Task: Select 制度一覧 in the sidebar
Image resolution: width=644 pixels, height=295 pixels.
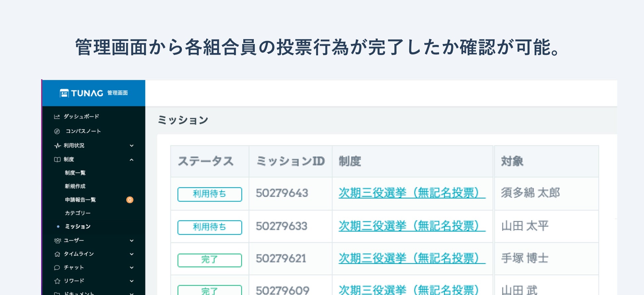Action: tap(75, 173)
